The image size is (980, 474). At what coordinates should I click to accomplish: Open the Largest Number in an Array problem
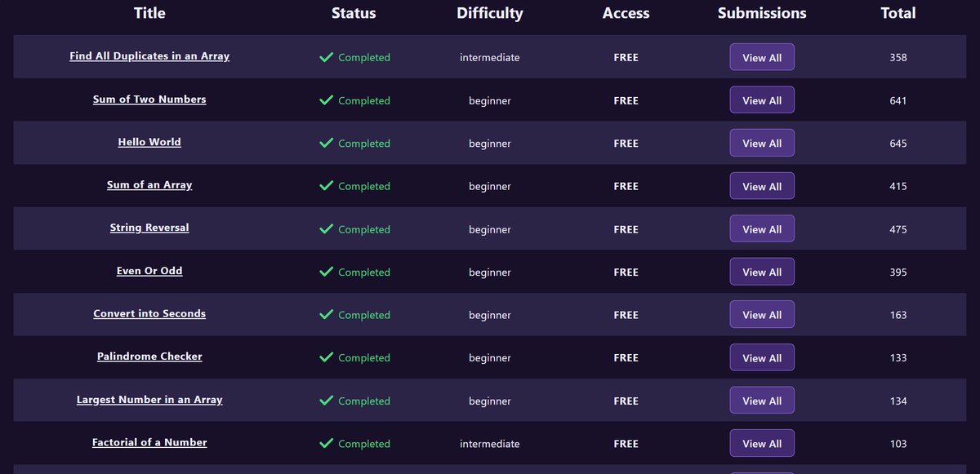click(149, 400)
